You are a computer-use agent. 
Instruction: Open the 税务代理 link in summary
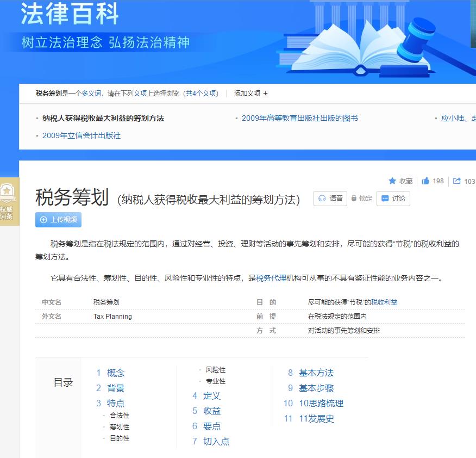tap(271, 278)
